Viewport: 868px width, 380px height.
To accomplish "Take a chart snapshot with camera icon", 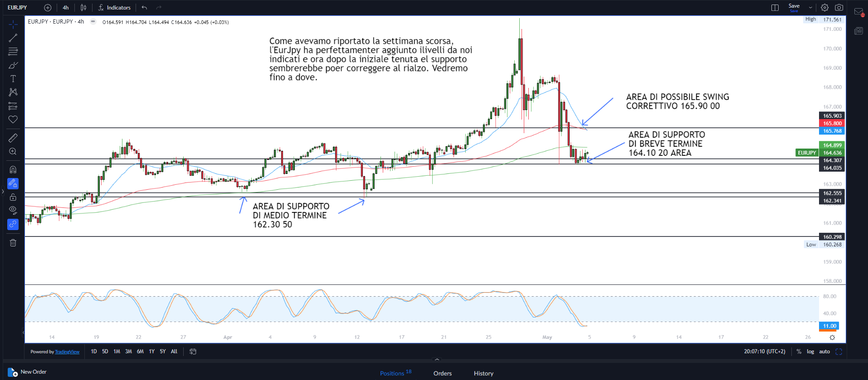I will pyautogui.click(x=839, y=8).
